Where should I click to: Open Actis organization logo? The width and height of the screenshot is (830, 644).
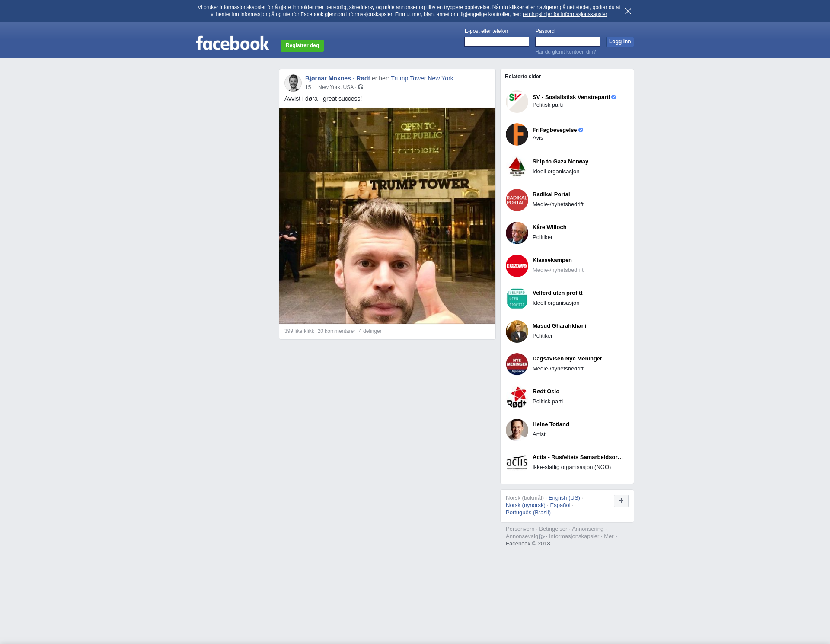[517, 463]
